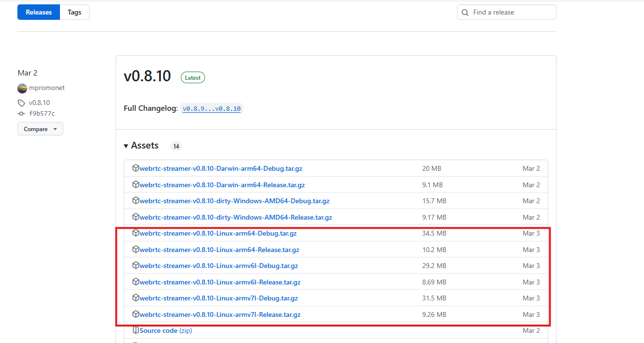Download Linux-arm64-Debug.tar.gz asset
The height and width of the screenshot is (343, 644).
coord(218,233)
